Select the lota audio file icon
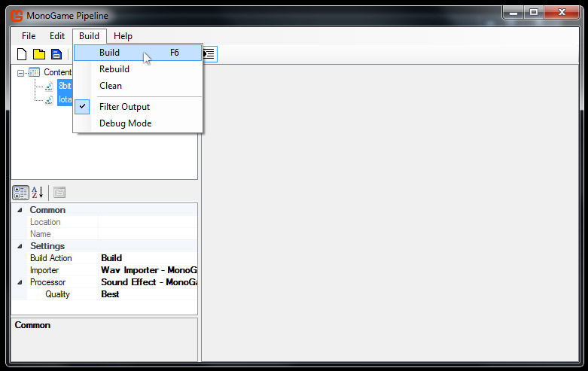 coord(49,99)
